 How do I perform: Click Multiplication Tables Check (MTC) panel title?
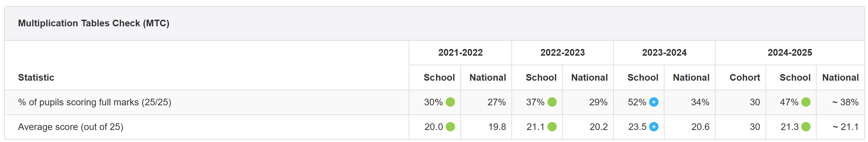[x=94, y=23]
